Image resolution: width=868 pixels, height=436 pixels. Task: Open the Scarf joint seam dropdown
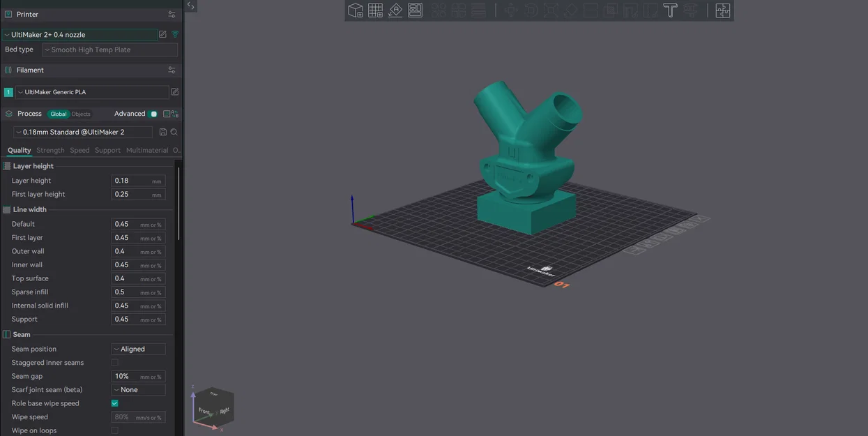pos(137,389)
